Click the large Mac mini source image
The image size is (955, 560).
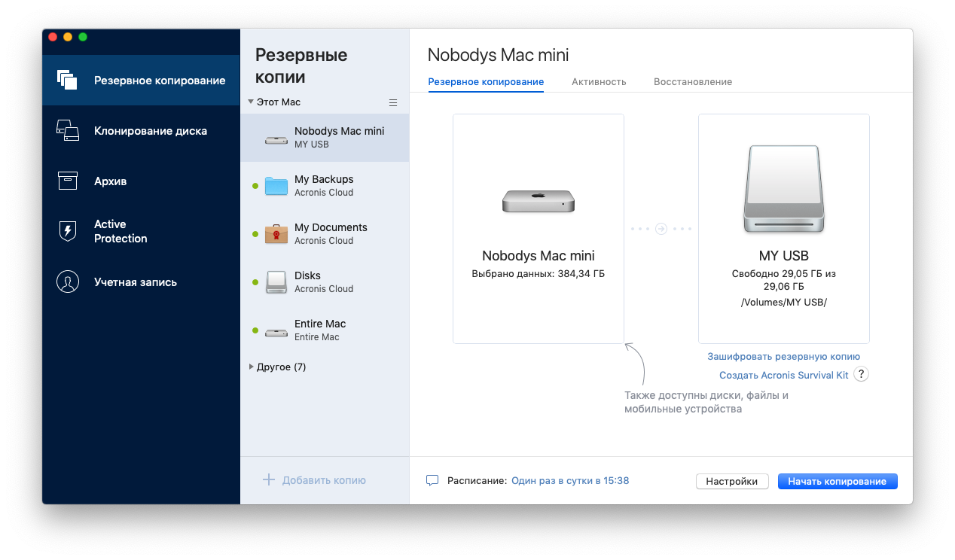tap(539, 201)
